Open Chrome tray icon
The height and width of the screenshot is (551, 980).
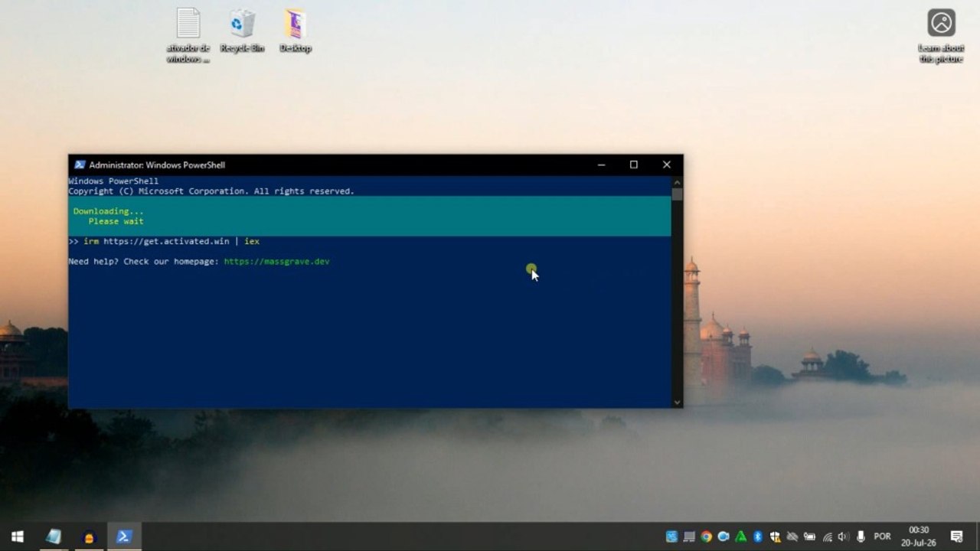point(706,536)
